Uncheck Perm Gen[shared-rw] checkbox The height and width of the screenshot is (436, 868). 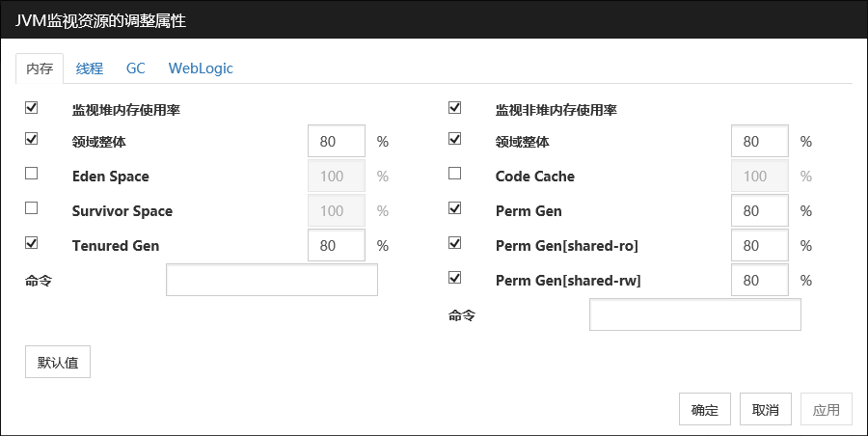(455, 278)
